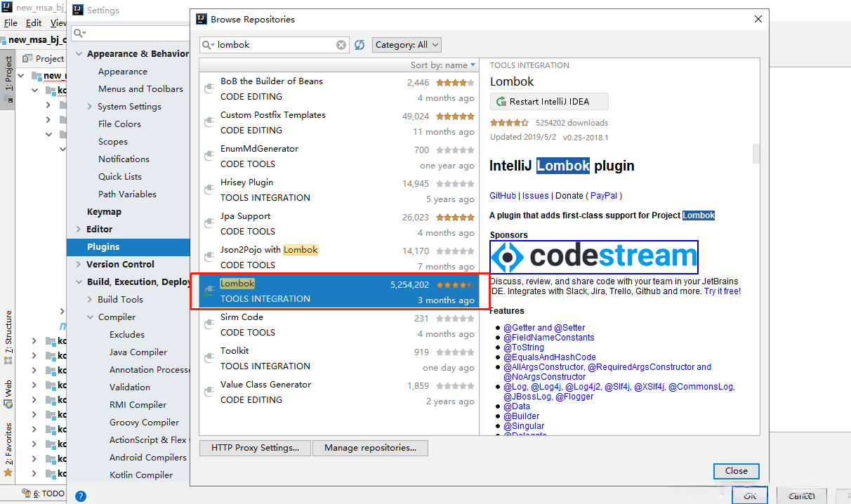Click HTTP Proxy Settings button

coord(256,448)
